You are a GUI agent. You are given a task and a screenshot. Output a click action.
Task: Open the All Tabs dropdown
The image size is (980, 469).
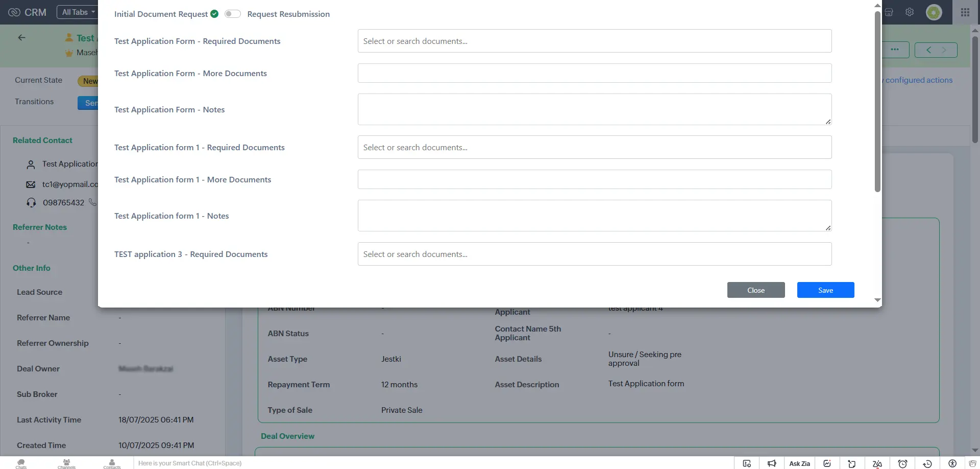pyautogui.click(x=77, y=12)
